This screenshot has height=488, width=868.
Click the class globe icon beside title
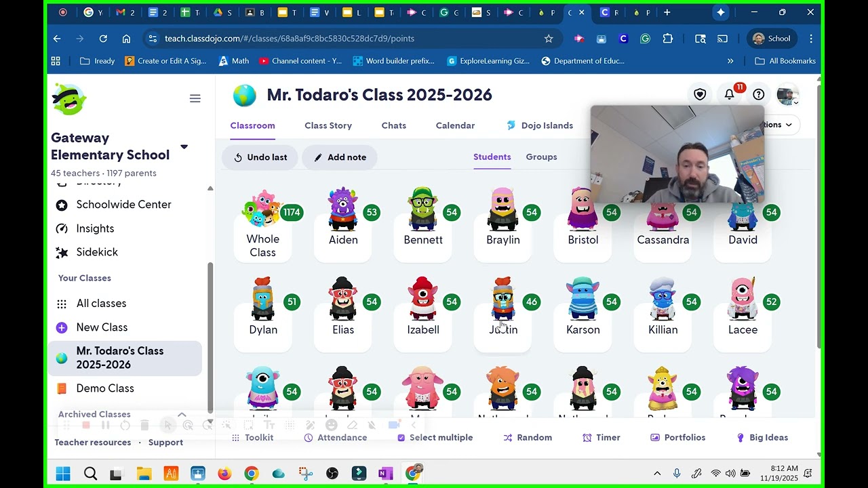point(245,95)
